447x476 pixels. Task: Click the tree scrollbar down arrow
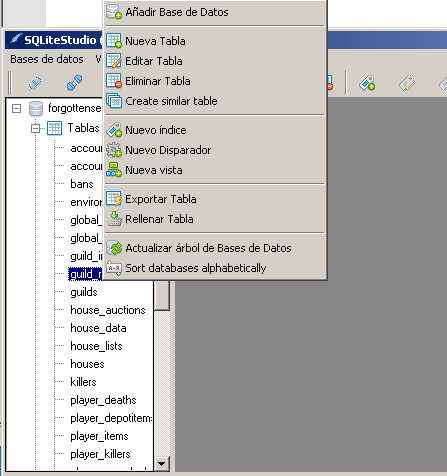click(162, 463)
